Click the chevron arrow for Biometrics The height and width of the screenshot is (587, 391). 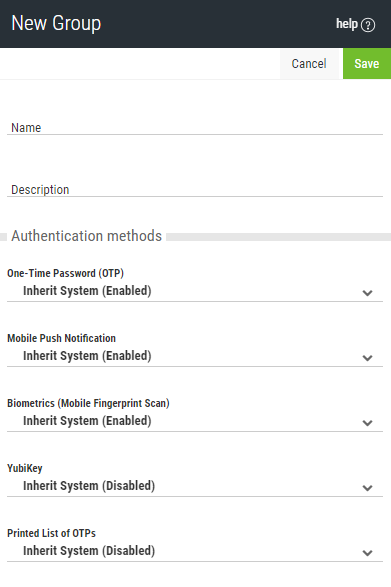(367, 423)
